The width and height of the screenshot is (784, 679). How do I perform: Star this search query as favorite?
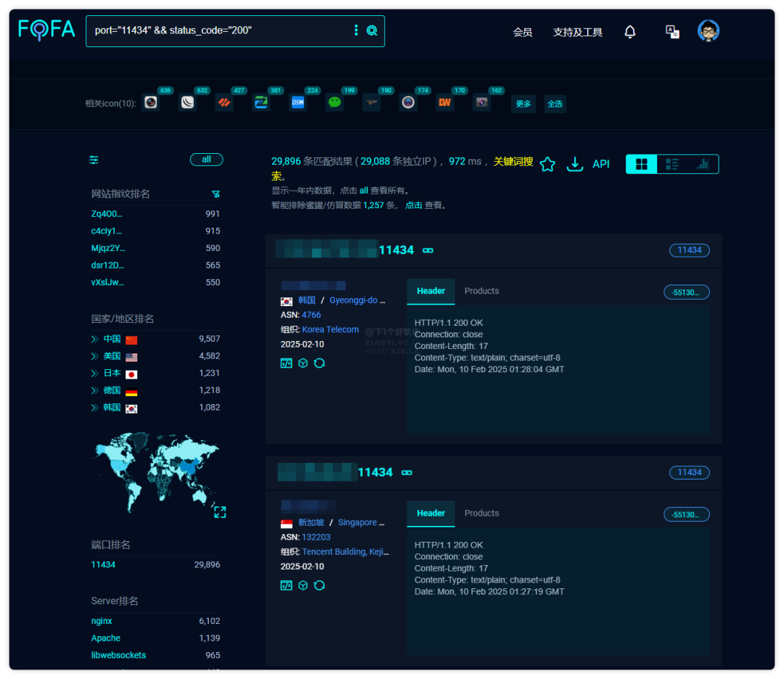tap(547, 165)
